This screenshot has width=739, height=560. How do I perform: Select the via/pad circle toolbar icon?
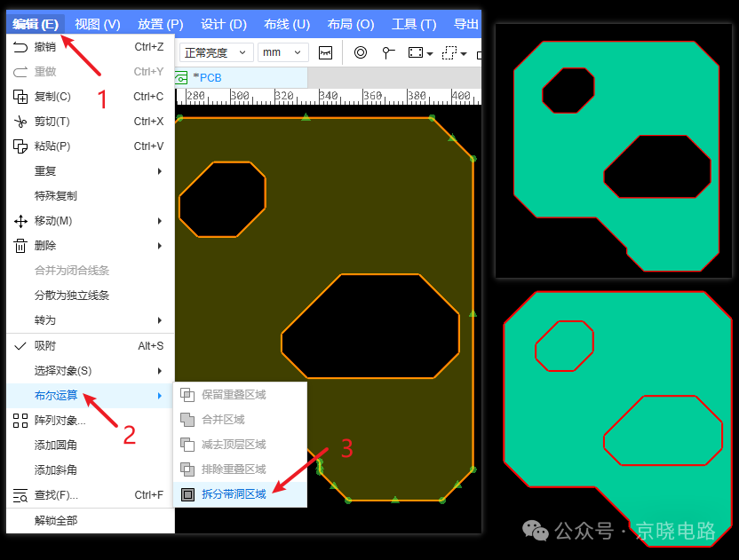click(361, 52)
